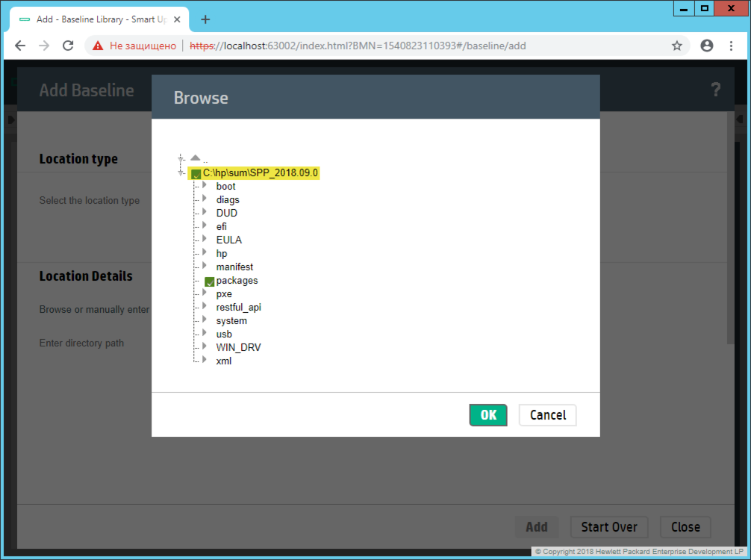Expand the system folder arrow

(205, 319)
